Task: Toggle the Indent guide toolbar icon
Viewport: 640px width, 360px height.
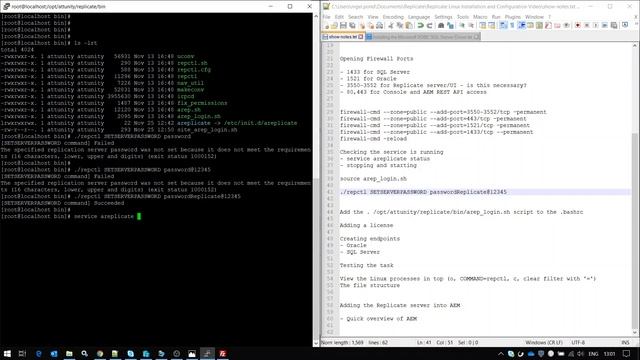Action: pyautogui.click(x=521, y=25)
